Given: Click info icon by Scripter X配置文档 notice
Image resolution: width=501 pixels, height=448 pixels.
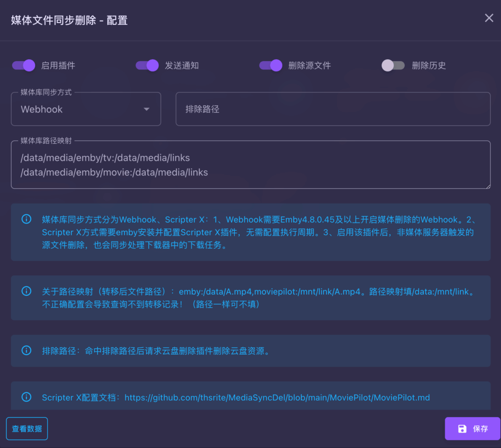Looking at the screenshot, I should coord(26,397).
